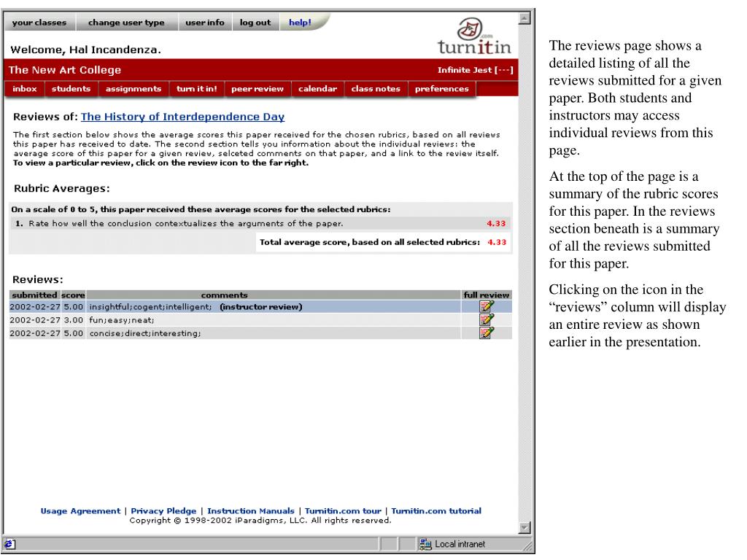Open the 'help!' tab
The height and width of the screenshot is (560, 747).
[300, 23]
